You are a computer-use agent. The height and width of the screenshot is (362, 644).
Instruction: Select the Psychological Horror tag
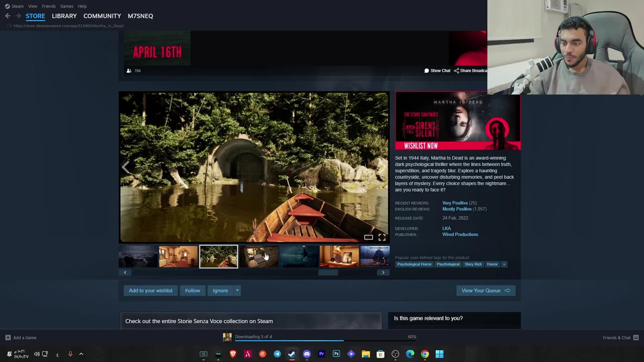(x=414, y=264)
